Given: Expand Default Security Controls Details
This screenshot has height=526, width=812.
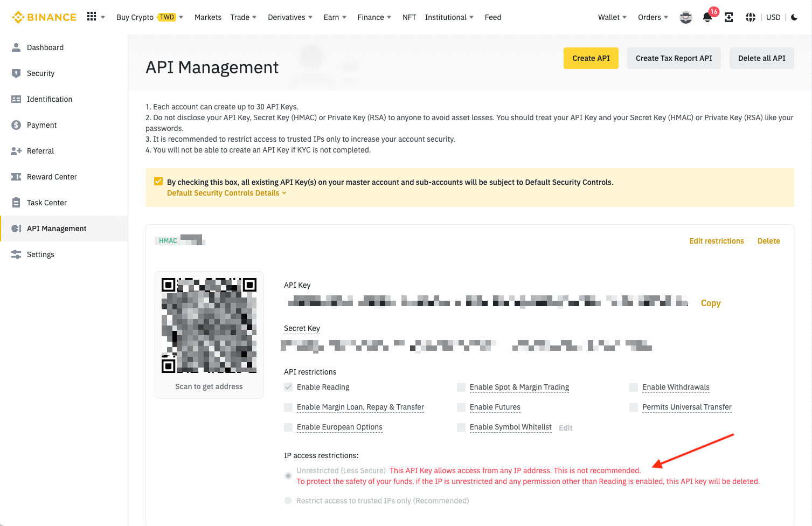Looking at the screenshot, I should (x=226, y=193).
